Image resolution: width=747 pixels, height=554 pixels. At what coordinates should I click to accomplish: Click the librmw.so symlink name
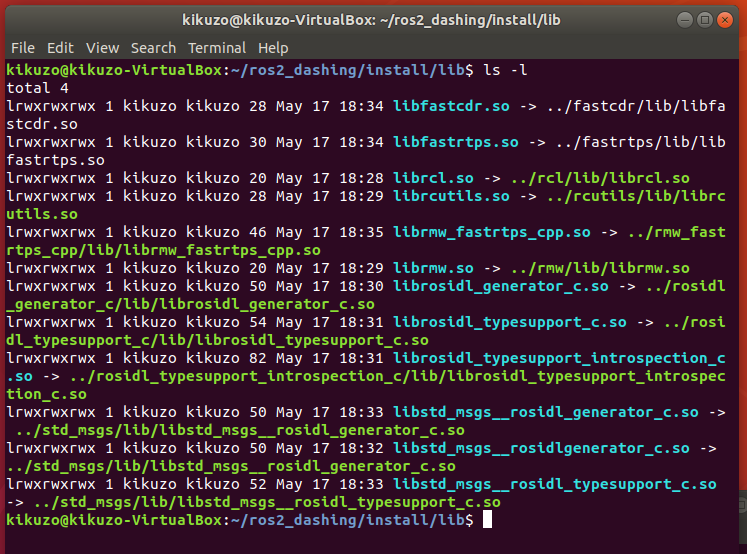click(433, 268)
